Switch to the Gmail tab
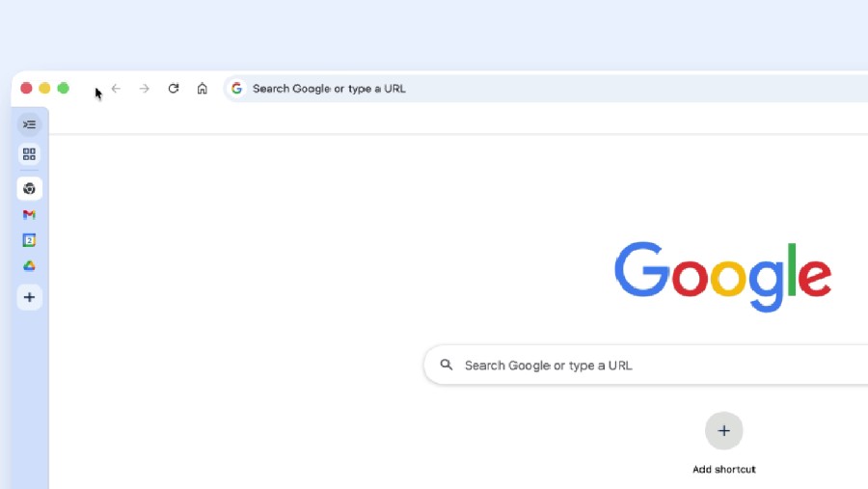868x489 pixels. pos(29,215)
